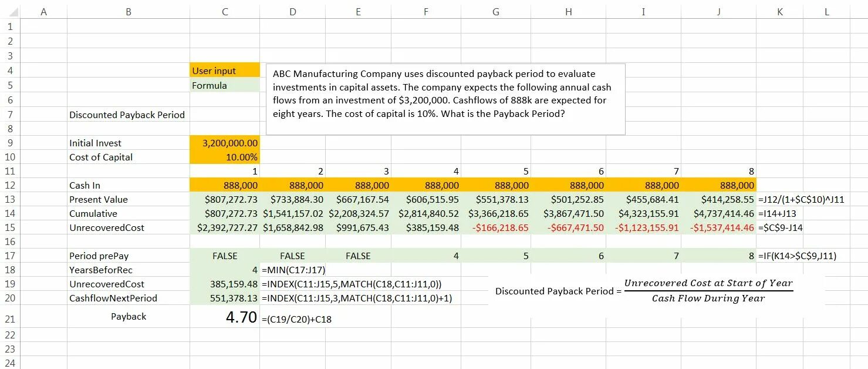This screenshot has width=868, height=369.
Task: Click the 'YearsBeforRec' label
Action: [x=101, y=270]
